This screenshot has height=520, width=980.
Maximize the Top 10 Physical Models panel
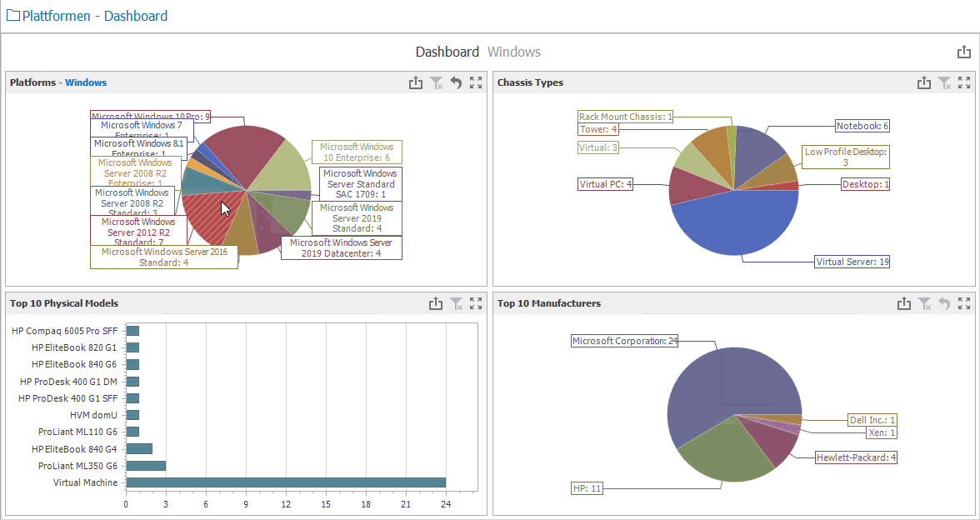pyautogui.click(x=477, y=303)
